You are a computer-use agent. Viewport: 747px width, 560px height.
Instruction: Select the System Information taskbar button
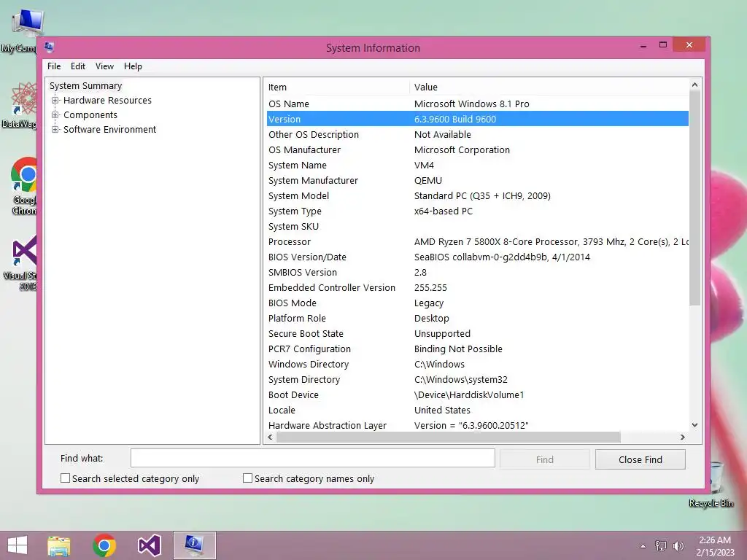point(194,545)
